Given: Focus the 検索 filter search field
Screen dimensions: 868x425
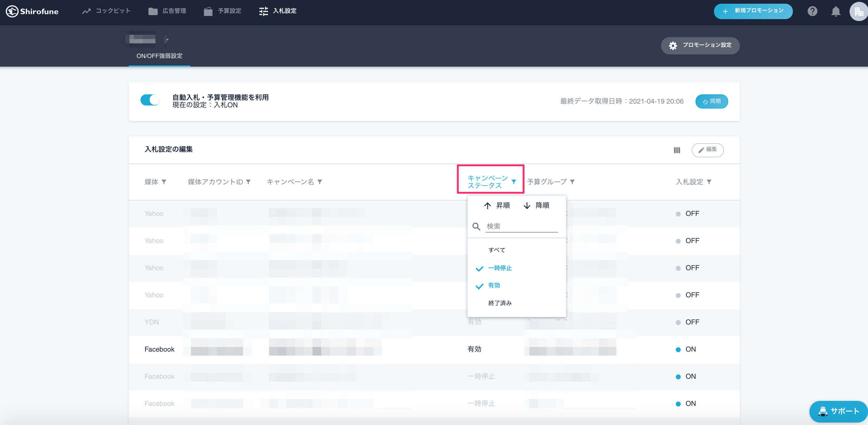Looking at the screenshot, I should point(521,226).
